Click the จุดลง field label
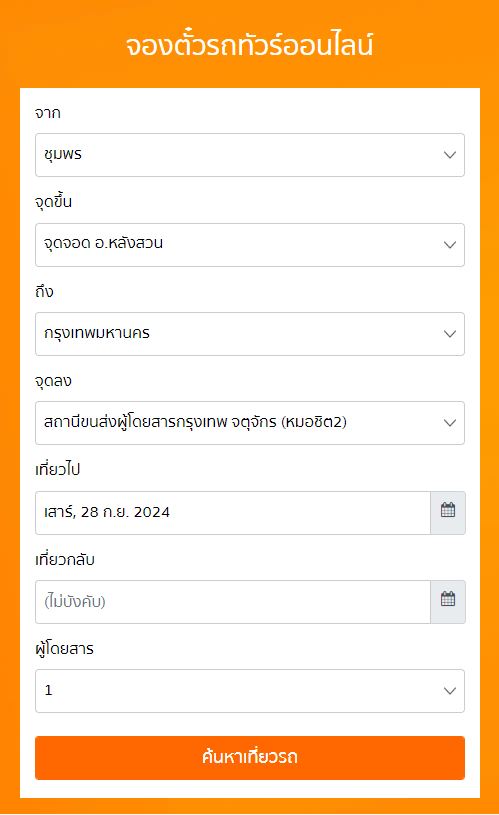499x815 pixels. click(53, 380)
